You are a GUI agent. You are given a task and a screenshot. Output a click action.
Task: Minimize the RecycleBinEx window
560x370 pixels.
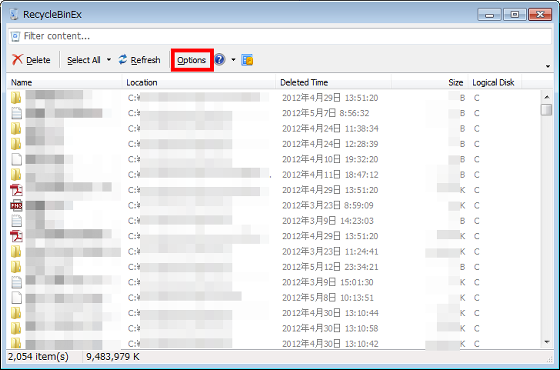(489, 15)
